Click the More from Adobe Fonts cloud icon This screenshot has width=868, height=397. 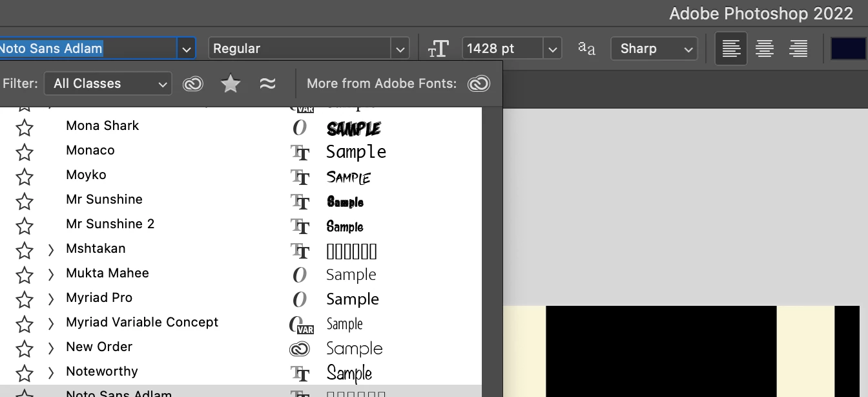(479, 83)
